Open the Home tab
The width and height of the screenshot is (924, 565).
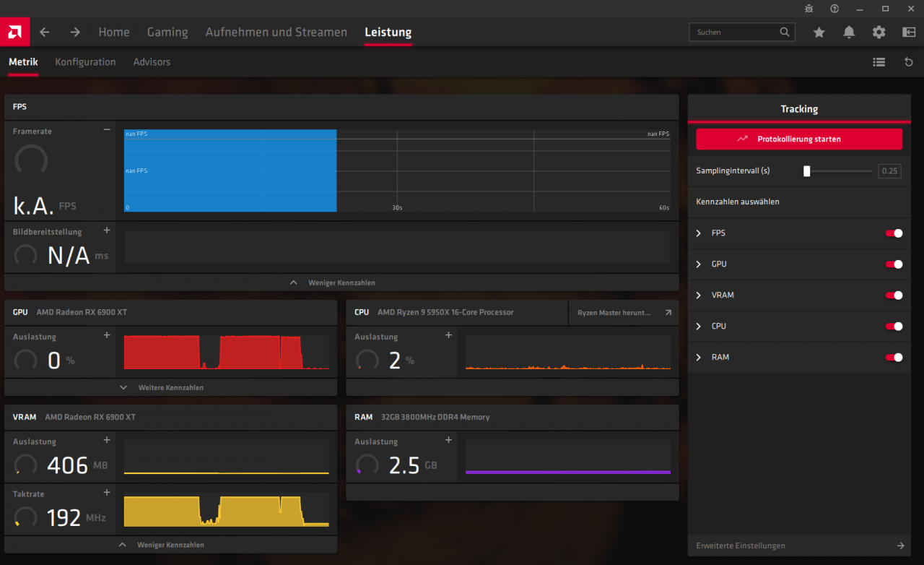coord(114,33)
